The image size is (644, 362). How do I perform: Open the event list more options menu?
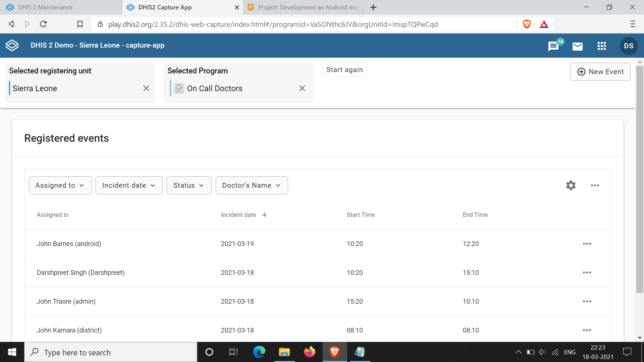tap(595, 185)
